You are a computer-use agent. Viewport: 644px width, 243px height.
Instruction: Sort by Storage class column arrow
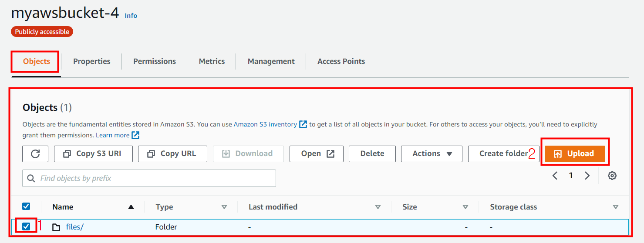[616, 207]
